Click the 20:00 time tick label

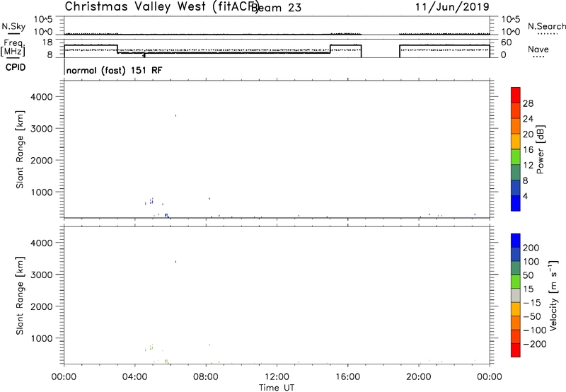tap(418, 377)
